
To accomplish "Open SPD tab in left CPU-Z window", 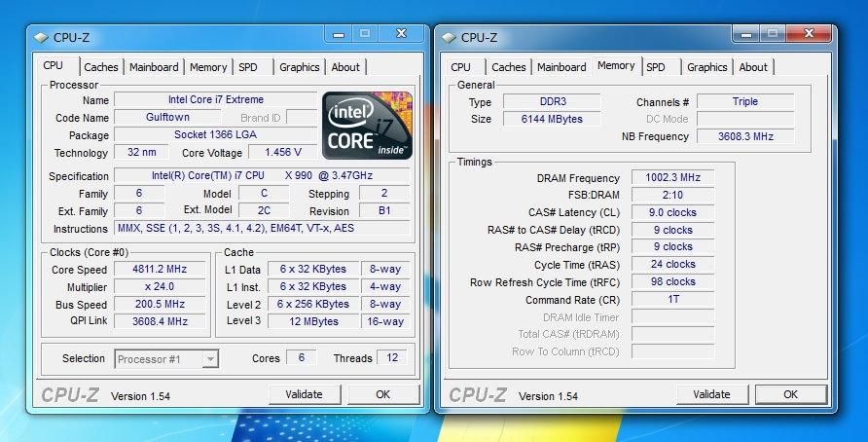I will (248, 67).
